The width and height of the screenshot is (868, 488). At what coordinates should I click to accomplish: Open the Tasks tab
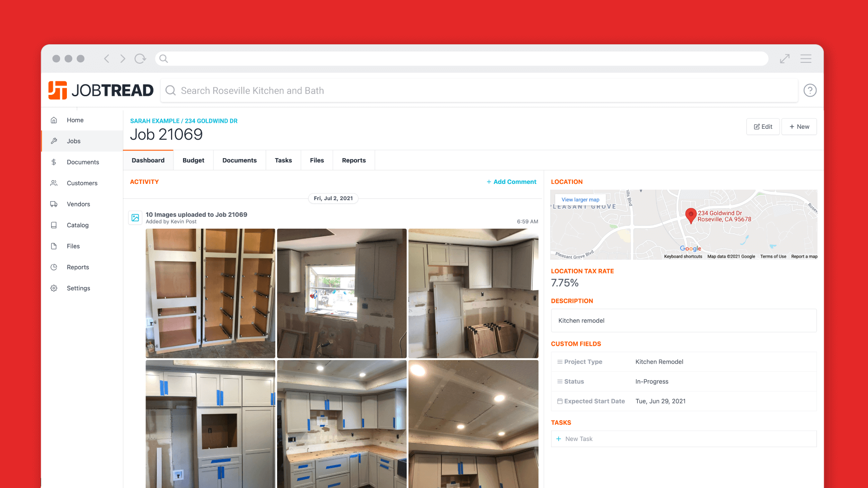[x=283, y=160]
